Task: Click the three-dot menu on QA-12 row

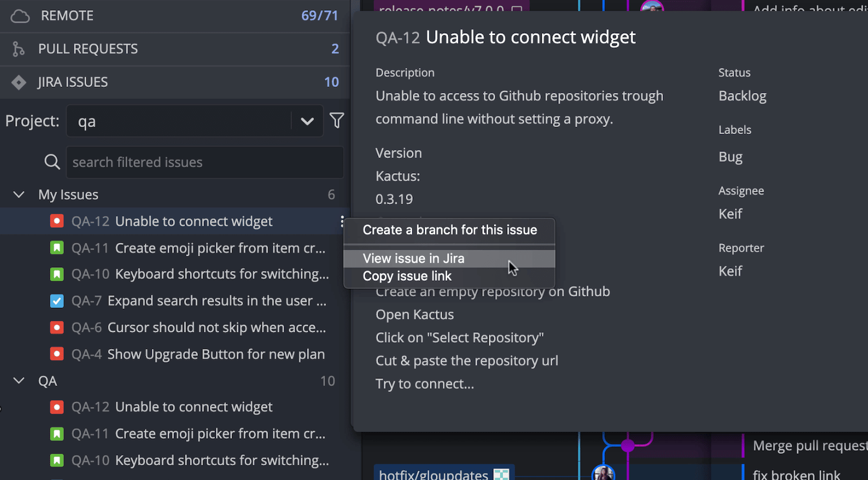Action: [342, 222]
